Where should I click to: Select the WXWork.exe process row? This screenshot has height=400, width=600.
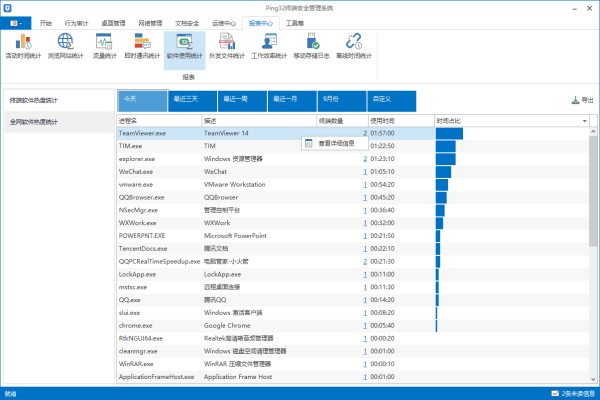tap(352, 223)
